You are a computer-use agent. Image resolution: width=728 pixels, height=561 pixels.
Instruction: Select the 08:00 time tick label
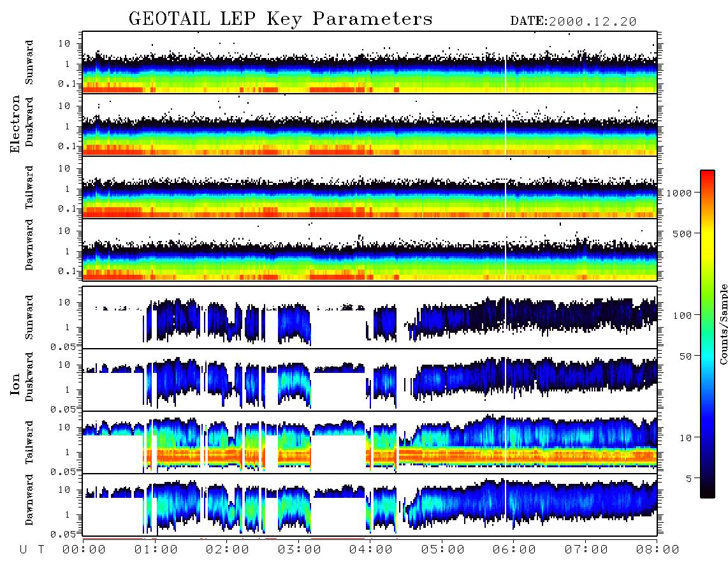pos(658,550)
